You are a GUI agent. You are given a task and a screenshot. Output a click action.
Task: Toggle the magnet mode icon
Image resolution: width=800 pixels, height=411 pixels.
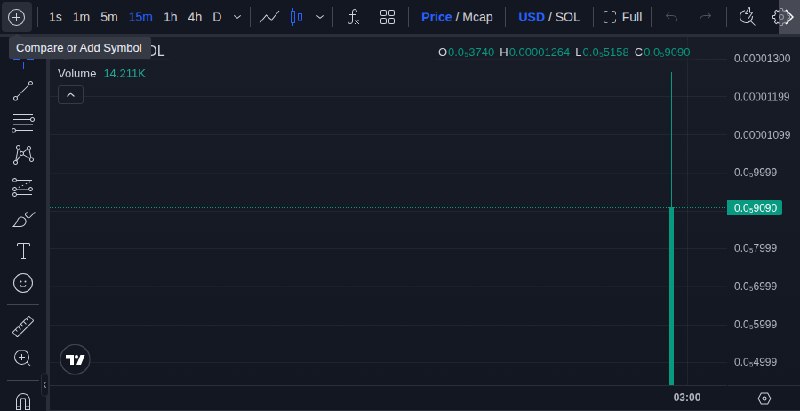click(23, 401)
